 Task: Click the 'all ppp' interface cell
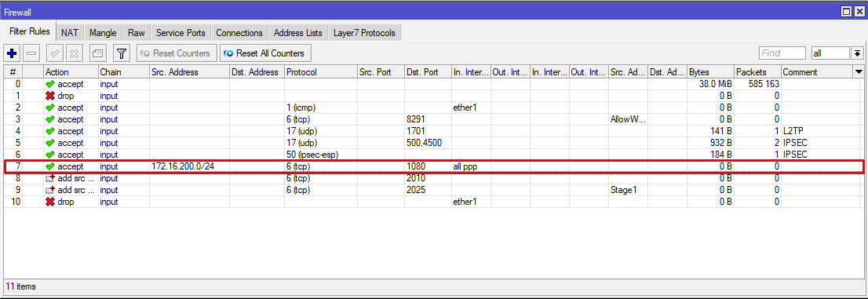pyautogui.click(x=471, y=166)
